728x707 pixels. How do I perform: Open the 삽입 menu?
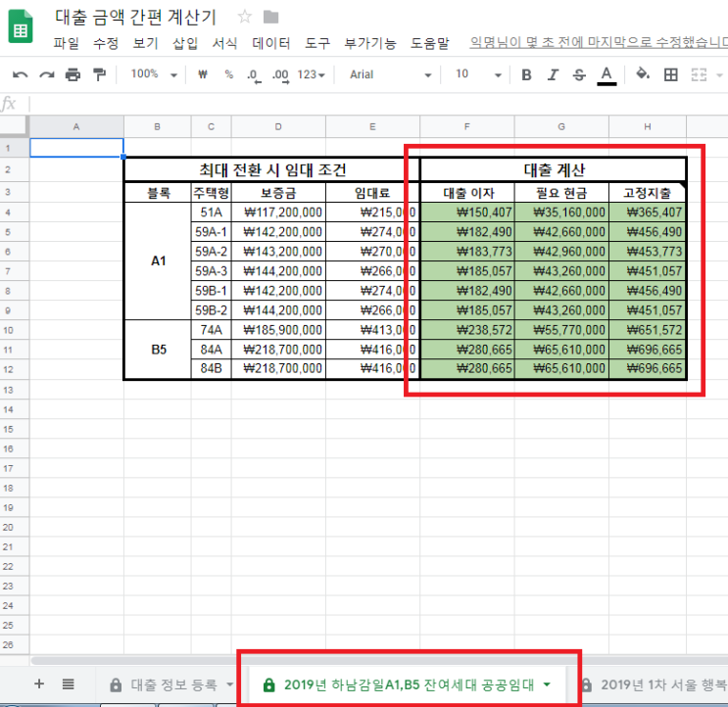(185, 43)
